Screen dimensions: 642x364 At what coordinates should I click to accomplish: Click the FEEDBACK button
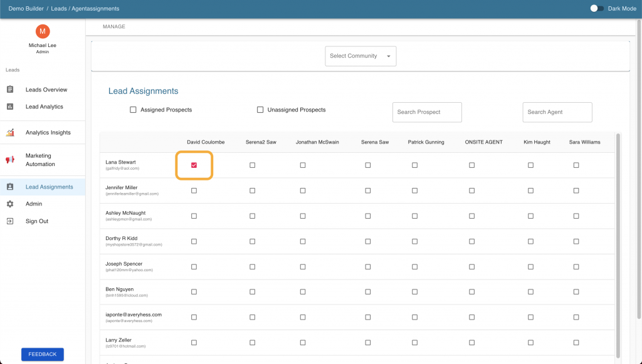43,354
